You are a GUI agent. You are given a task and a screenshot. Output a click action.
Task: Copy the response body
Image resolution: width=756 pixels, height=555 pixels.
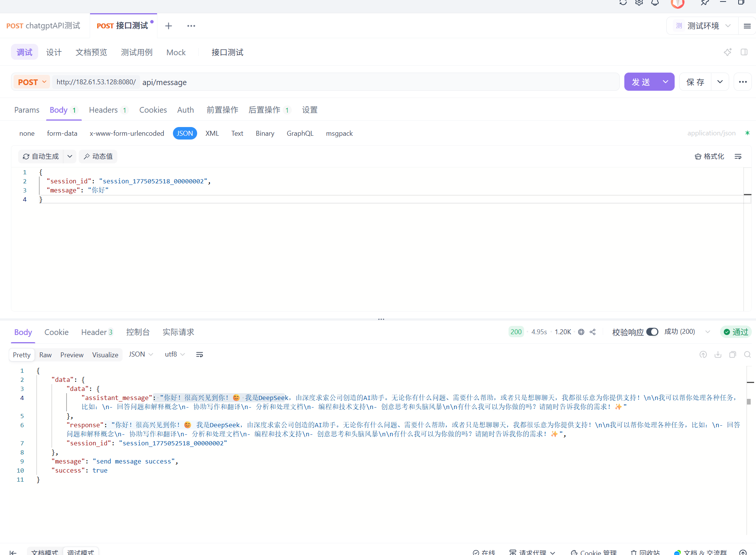tap(733, 355)
